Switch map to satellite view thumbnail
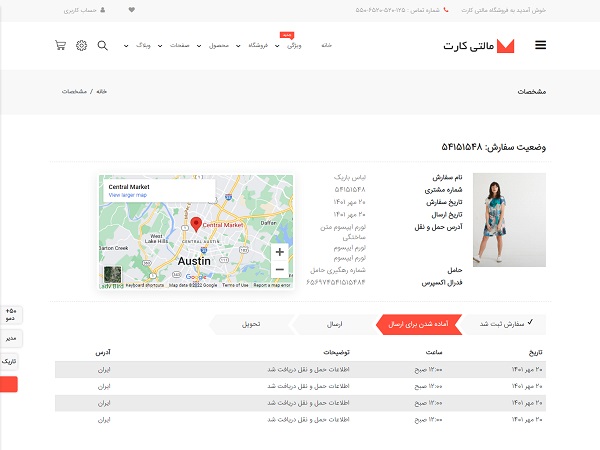This screenshot has width=600, height=450. 111,275
